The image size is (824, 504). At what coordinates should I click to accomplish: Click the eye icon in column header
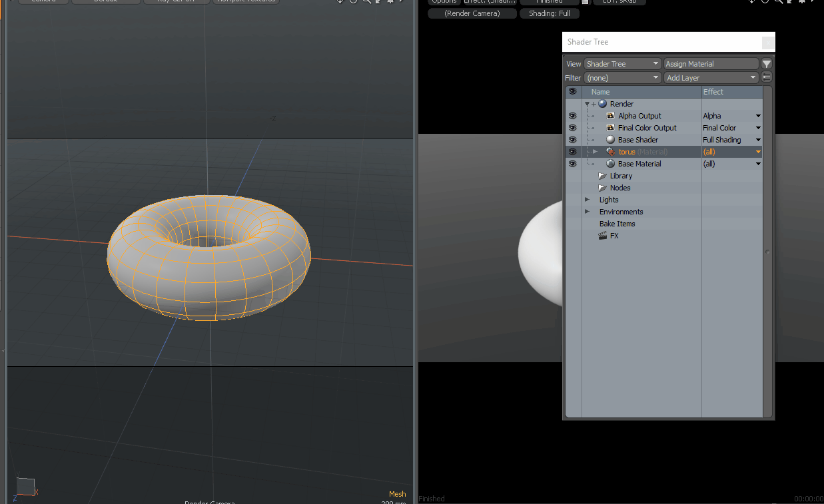coord(572,92)
